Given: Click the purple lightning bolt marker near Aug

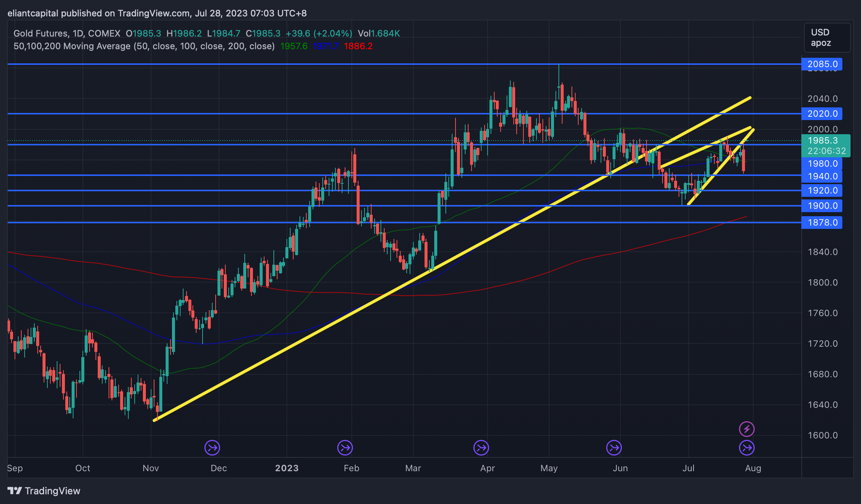Looking at the screenshot, I should tap(746, 429).
